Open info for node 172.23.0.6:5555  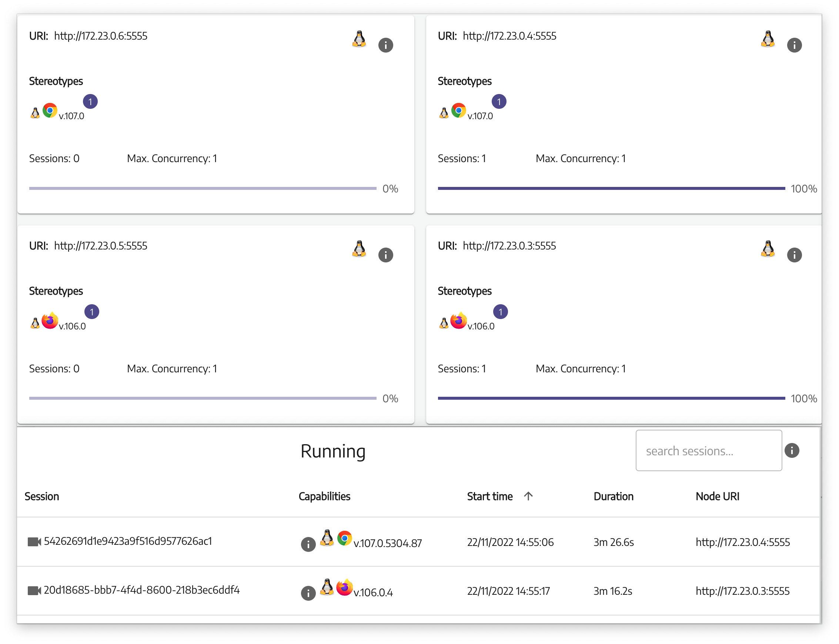click(x=385, y=45)
